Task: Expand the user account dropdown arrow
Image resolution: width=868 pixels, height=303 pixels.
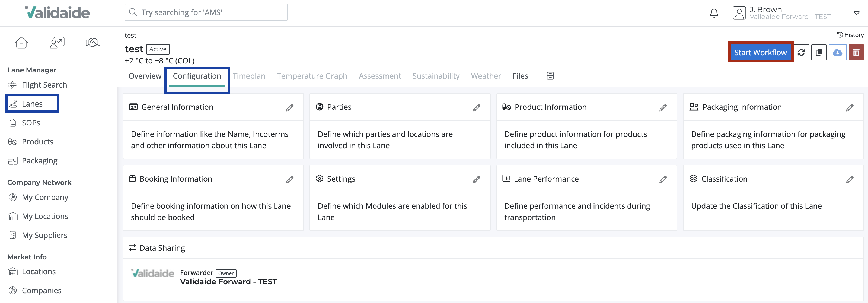Action: pyautogui.click(x=856, y=13)
